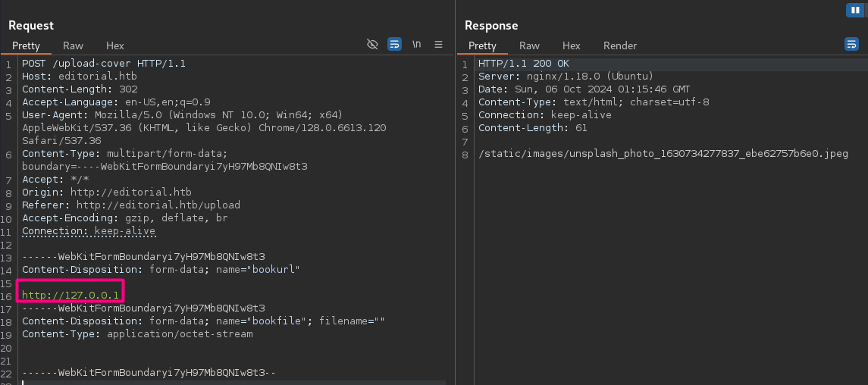Click the /static/images/unsplash_photo jpeg path
Viewport: 868px width, 385px height.
pos(663,154)
